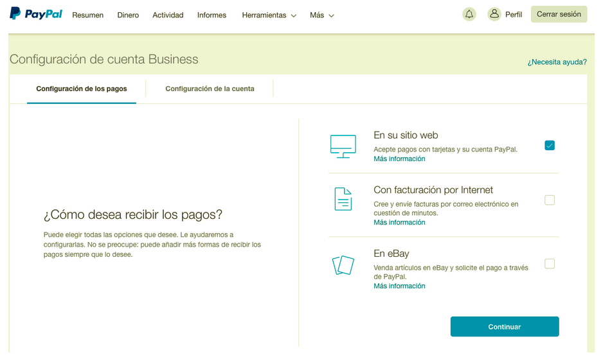Viewport: 603px width, 364px height.
Task: Click the eBay cards icon
Action: tap(343, 264)
